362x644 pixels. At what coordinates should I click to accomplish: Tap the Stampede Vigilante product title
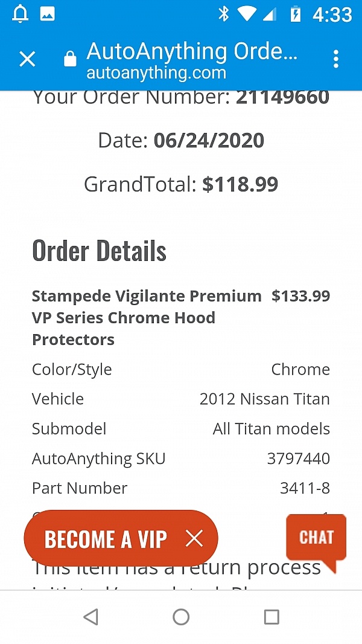tap(147, 317)
